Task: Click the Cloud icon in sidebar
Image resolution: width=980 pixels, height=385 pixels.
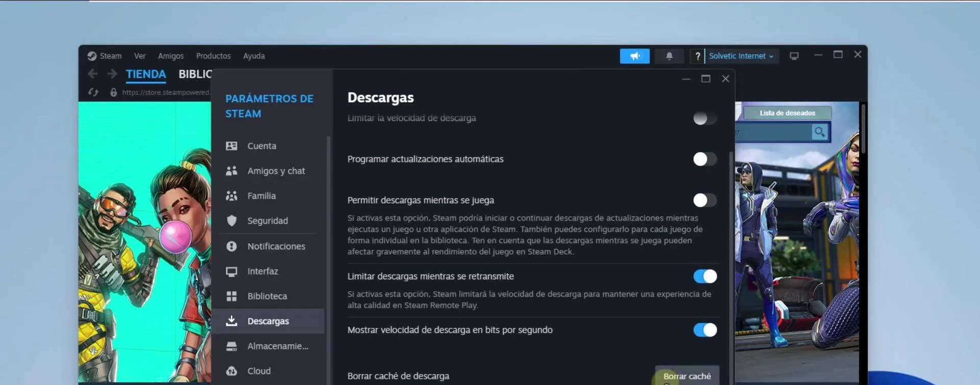Action: click(231, 371)
